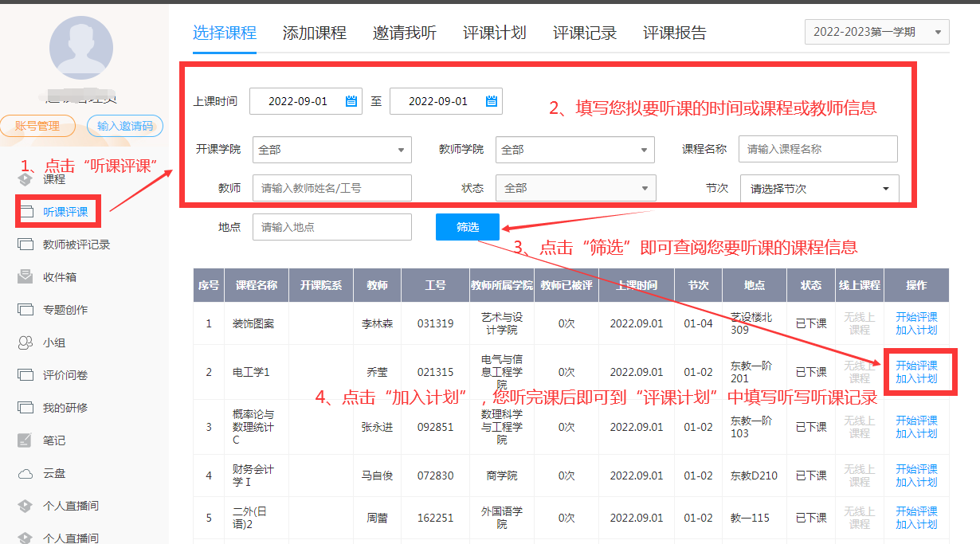This screenshot has height=544, width=980.
Task: Click the 课程名称 column header
Action: 257,285
